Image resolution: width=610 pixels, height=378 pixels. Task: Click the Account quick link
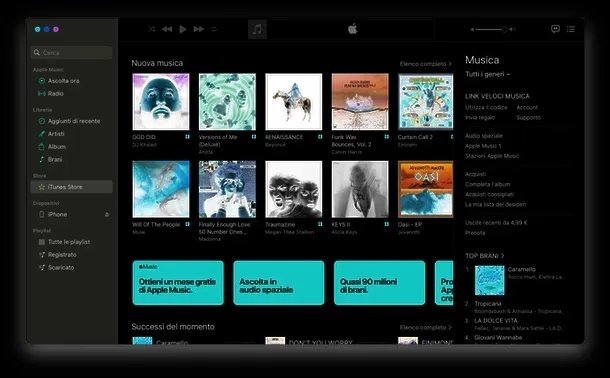coord(527,107)
